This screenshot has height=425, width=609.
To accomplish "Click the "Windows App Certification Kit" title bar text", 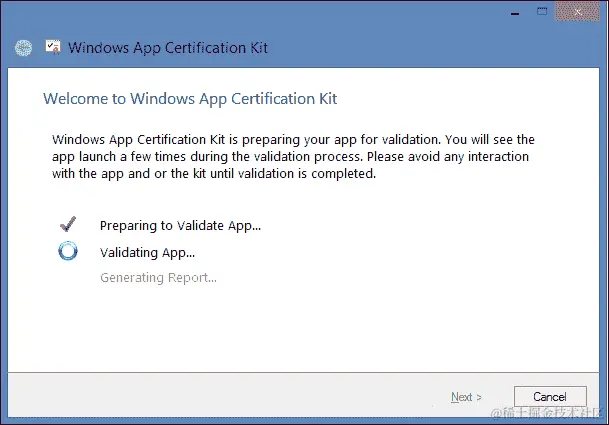I will coord(168,48).
